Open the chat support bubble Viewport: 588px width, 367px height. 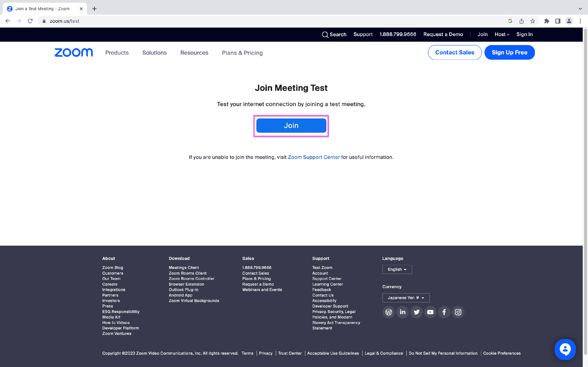565,349
